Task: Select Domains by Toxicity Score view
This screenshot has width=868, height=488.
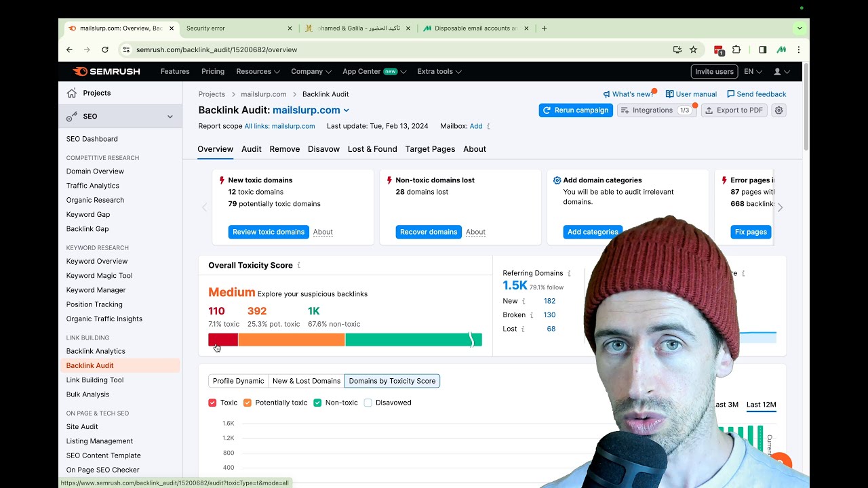Action: (x=392, y=381)
